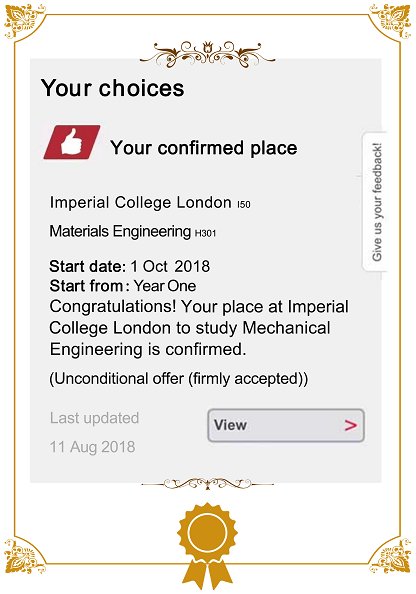
Task: Click the red arrow on View button
Action: click(351, 425)
